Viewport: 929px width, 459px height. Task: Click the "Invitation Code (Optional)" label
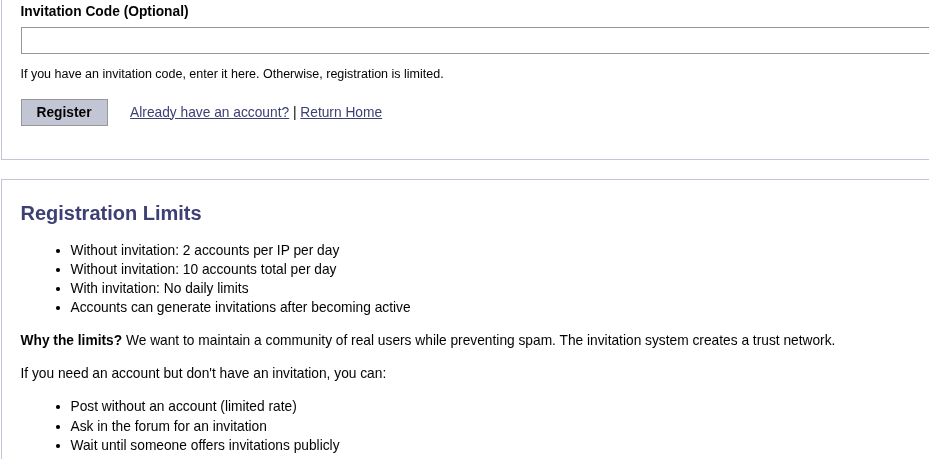click(x=104, y=11)
